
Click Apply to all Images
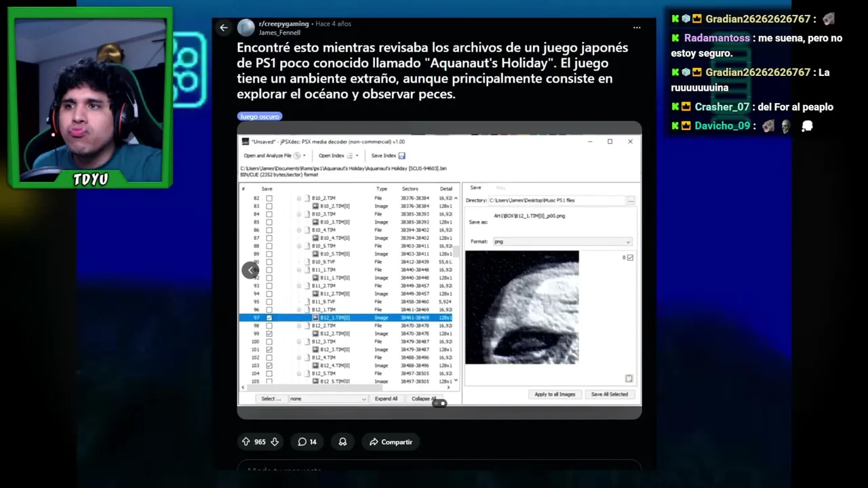click(555, 394)
